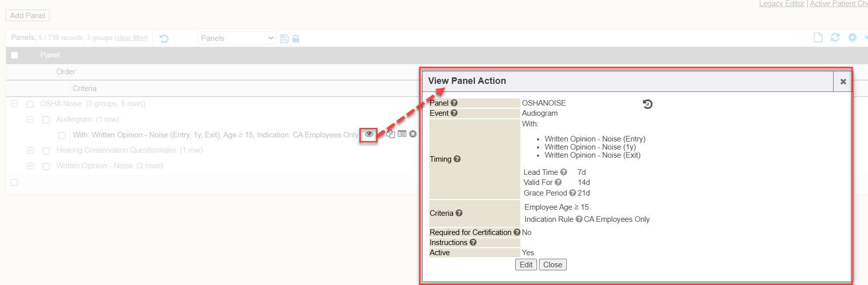Screen dimensions: 868x285
Task: Tick the checkbox for Hearing Conservation Questionnaire
Action: 46,151
